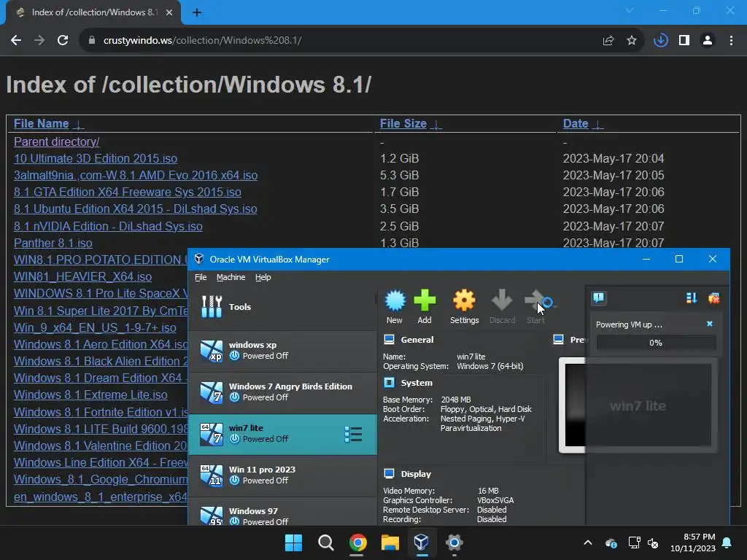Open the File menu in VirtualBox
Image resolution: width=747 pixels, height=560 pixels.
click(x=201, y=277)
